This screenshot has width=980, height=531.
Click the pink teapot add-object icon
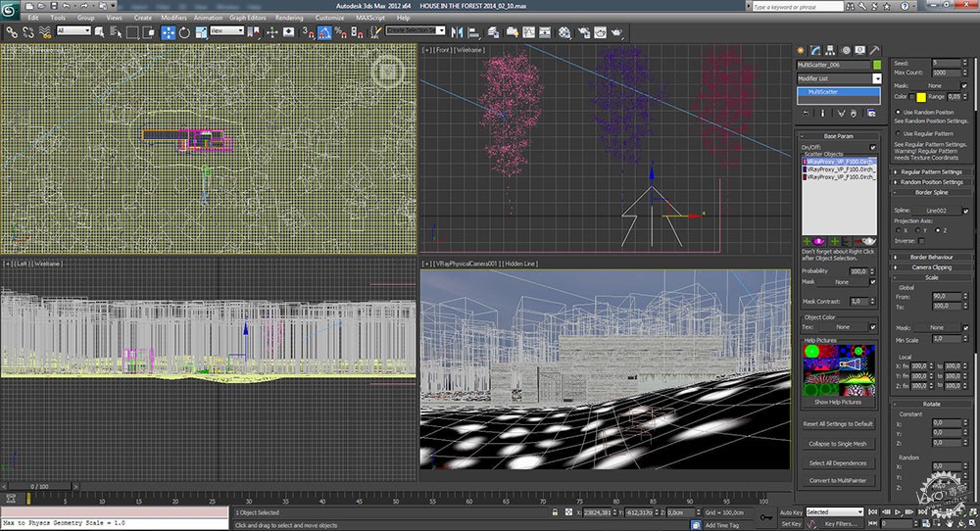pyautogui.click(x=818, y=241)
